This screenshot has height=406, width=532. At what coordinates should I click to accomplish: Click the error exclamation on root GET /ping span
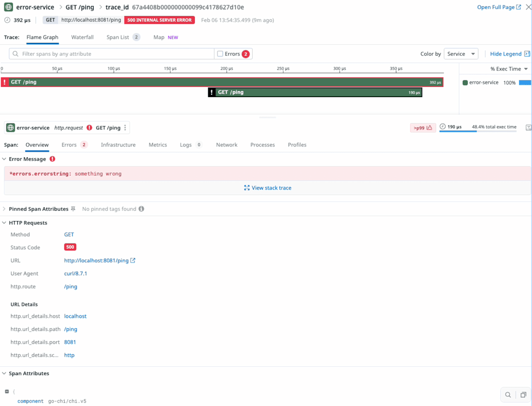[5, 82]
